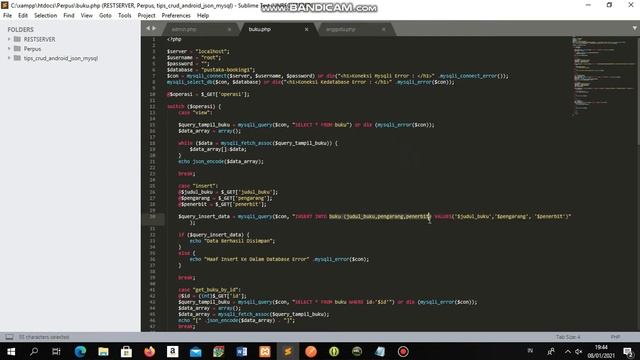Open the Goto menu
Image resolution: width=640 pixels, height=360 pixels.
click(105, 16)
